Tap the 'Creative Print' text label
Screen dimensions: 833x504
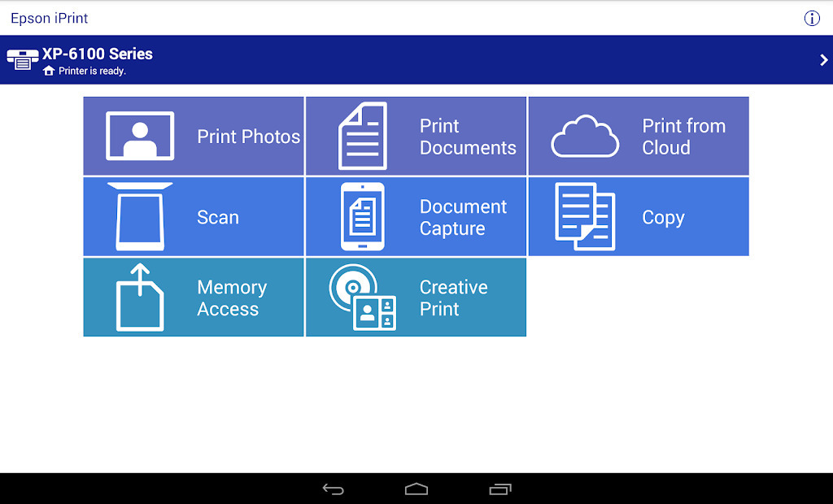coord(453,298)
